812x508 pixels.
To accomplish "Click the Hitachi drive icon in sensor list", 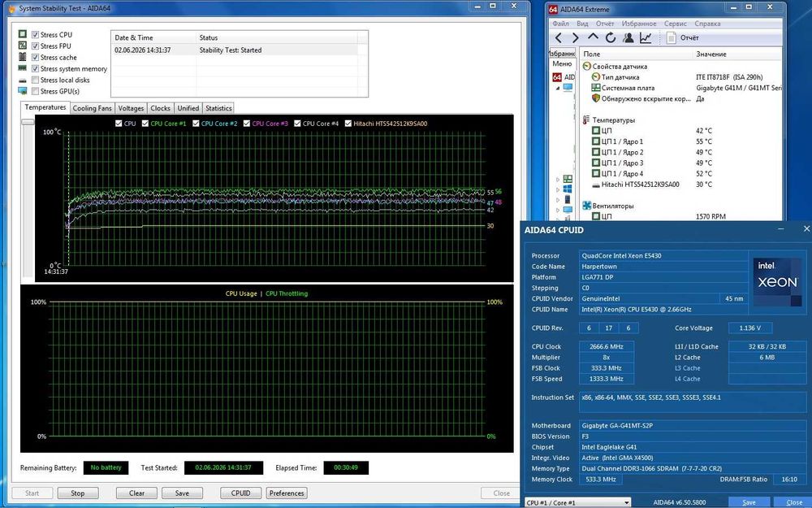I will [595, 185].
